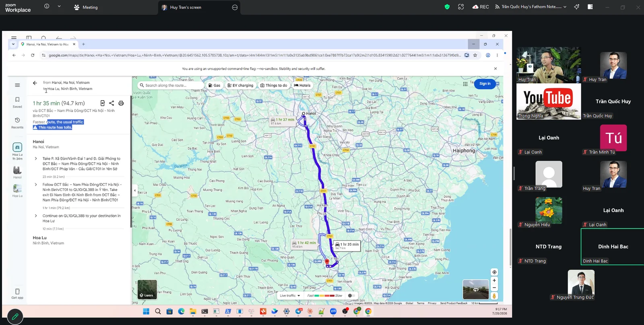Collapse the side panel with arrow

click(x=135, y=190)
